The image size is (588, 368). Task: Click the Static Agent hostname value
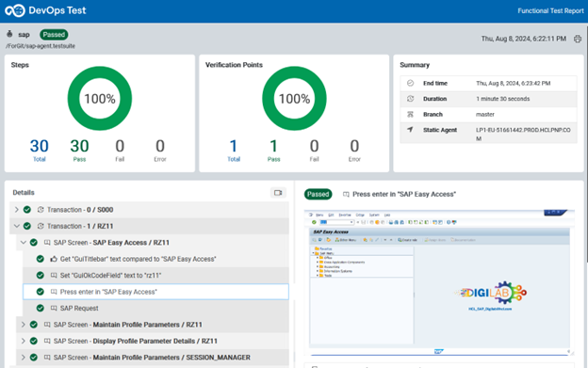pos(523,134)
